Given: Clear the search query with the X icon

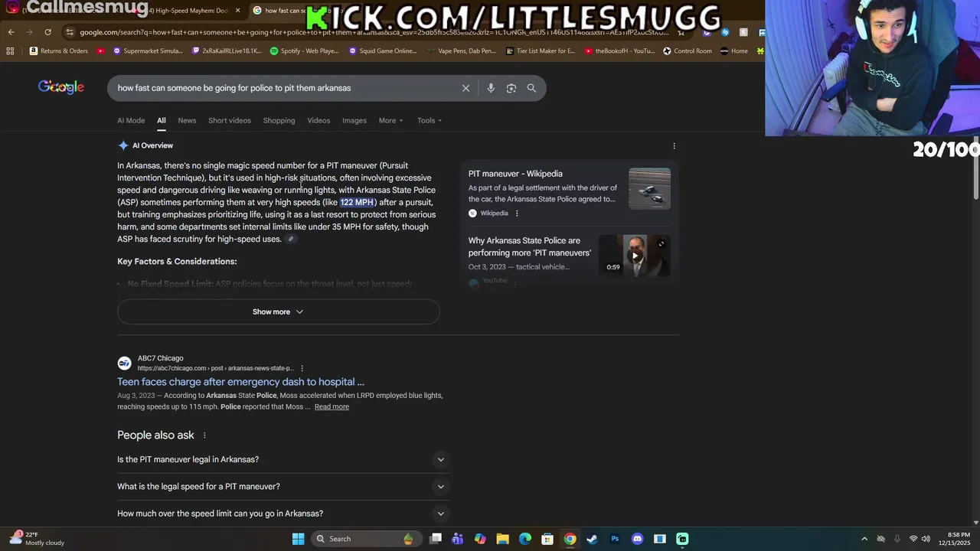Looking at the screenshot, I should point(465,88).
